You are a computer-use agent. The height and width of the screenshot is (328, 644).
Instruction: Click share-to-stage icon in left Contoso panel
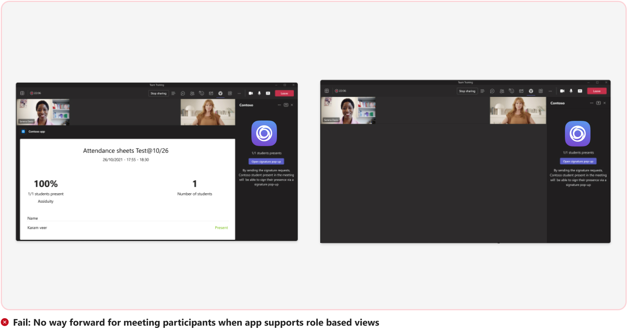point(286,105)
